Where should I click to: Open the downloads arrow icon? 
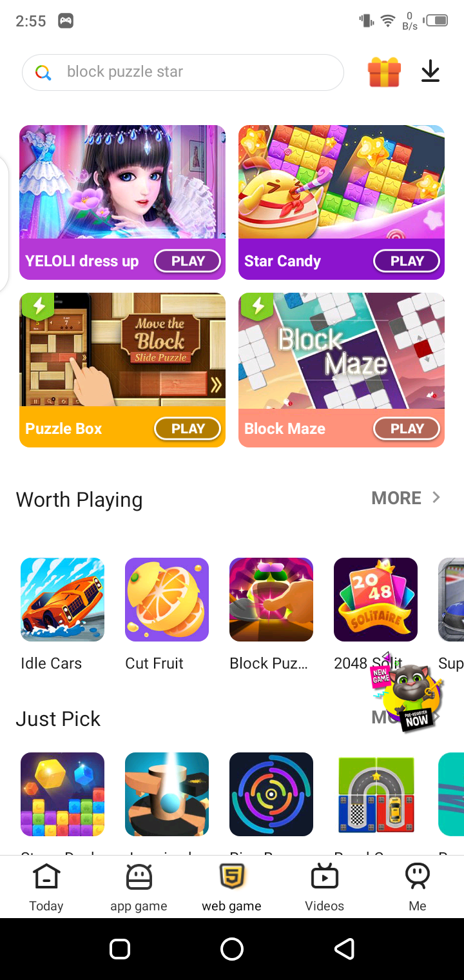[430, 72]
